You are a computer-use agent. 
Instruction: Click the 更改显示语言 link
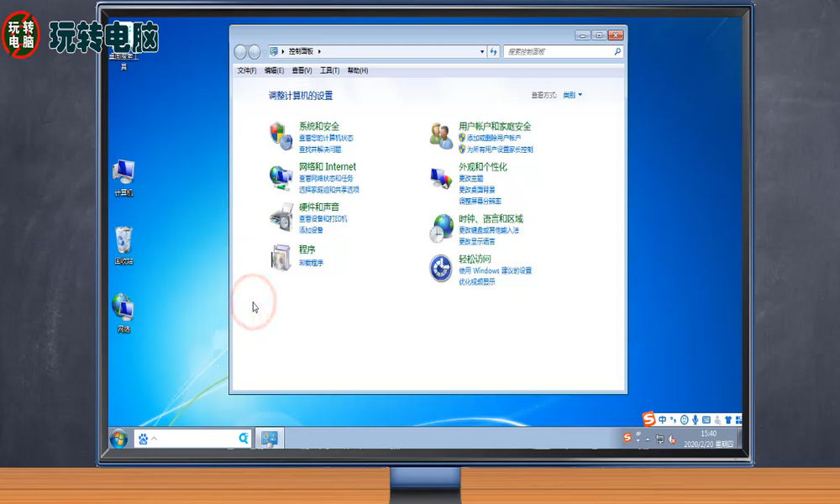(477, 241)
